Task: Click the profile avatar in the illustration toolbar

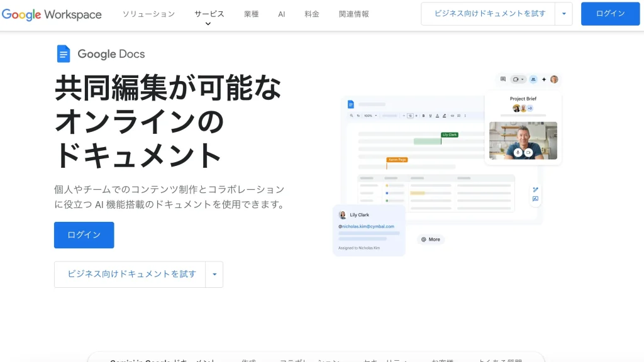Action: [x=554, y=79]
